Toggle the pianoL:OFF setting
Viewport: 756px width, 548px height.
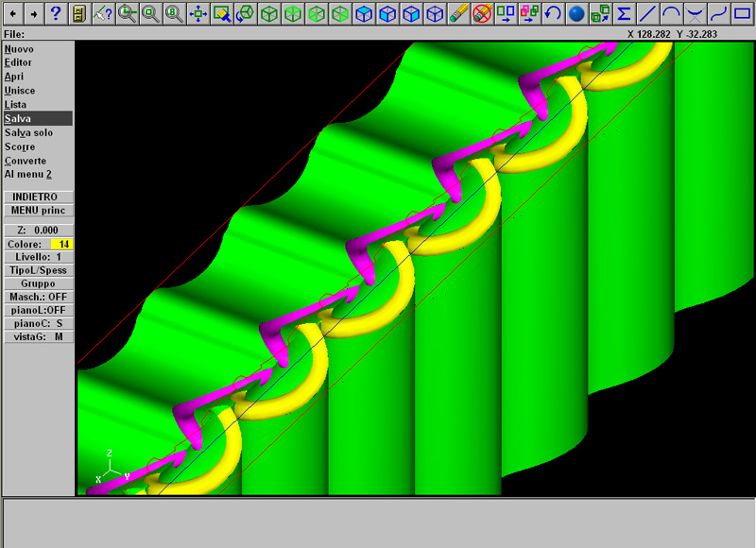point(39,310)
